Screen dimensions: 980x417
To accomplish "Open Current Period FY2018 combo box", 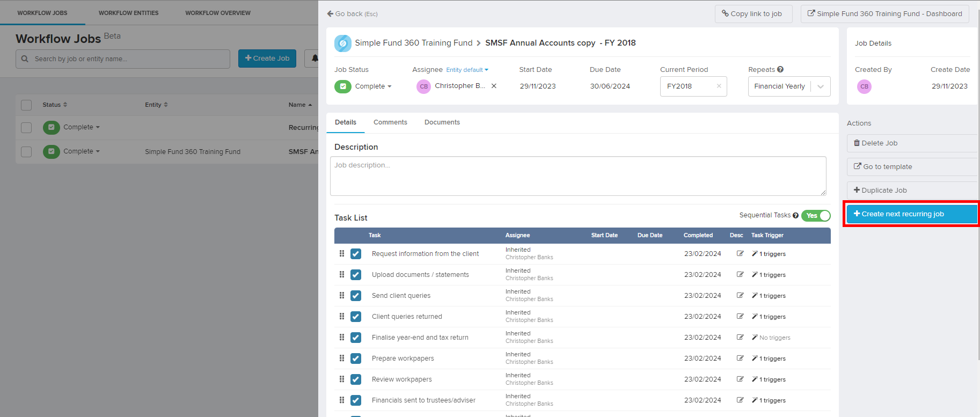I will coord(693,86).
